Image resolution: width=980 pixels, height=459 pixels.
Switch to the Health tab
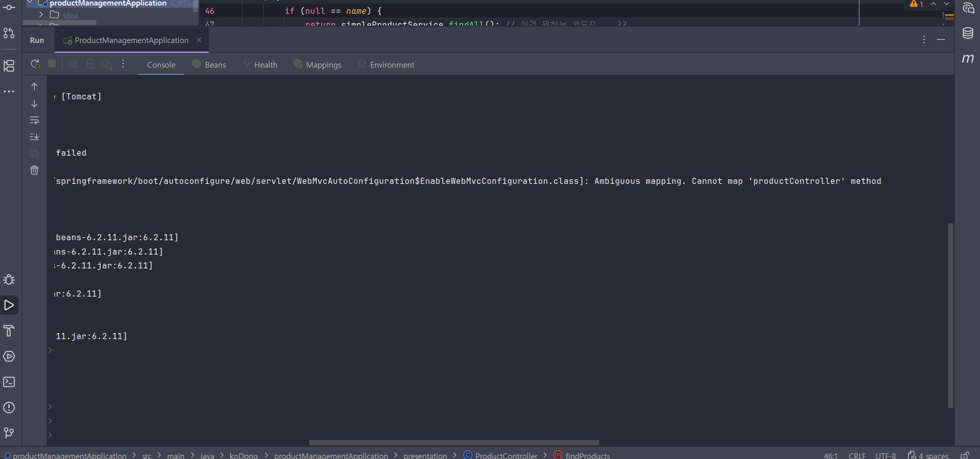coord(260,65)
